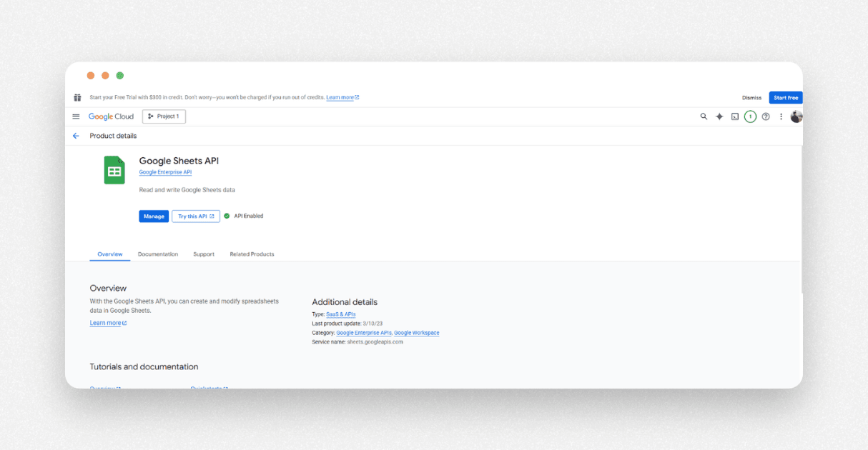Click the 'Additional details' heading

tap(345, 302)
